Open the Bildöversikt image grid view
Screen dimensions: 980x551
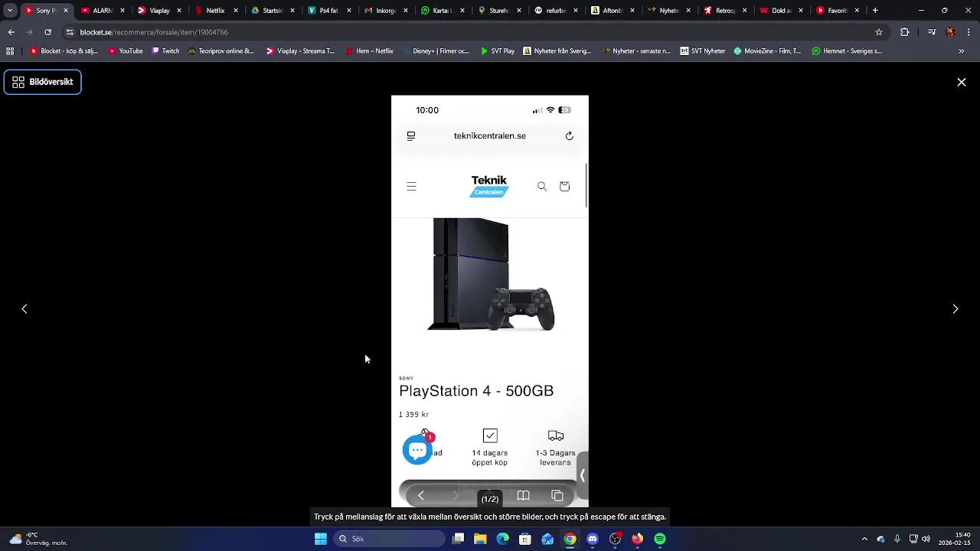coord(43,82)
